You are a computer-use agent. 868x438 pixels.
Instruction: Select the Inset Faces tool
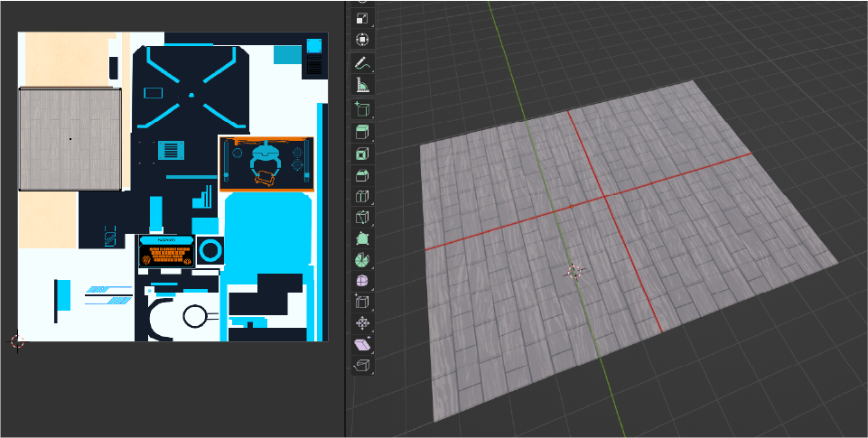pos(362,154)
